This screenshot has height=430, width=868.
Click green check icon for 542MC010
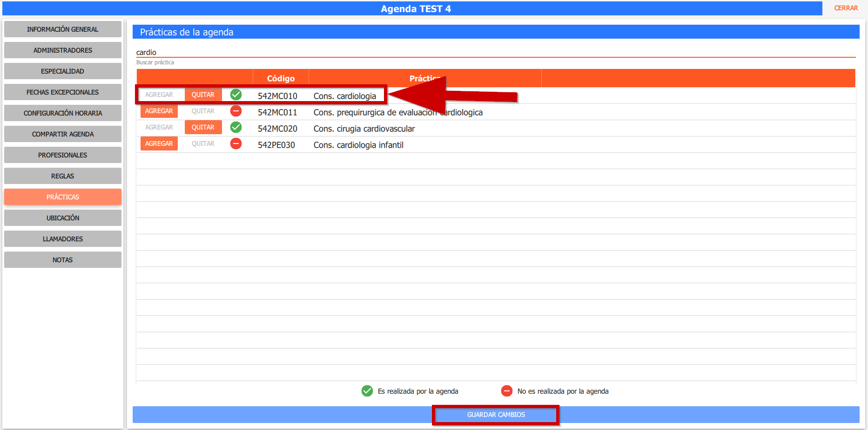236,95
